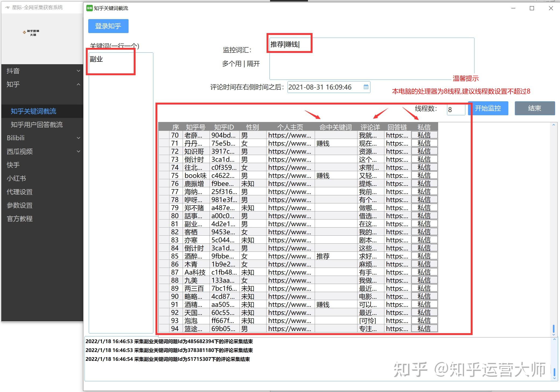The height and width of the screenshot is (392, 560).
Task: Collapse the 知乎 menu section
Action: [x=42, y=84]
